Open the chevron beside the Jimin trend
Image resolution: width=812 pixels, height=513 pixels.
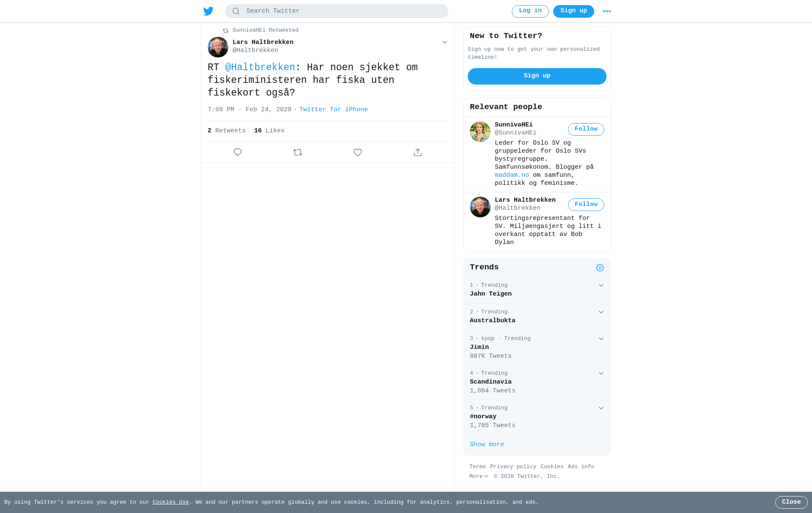(601, 339)
